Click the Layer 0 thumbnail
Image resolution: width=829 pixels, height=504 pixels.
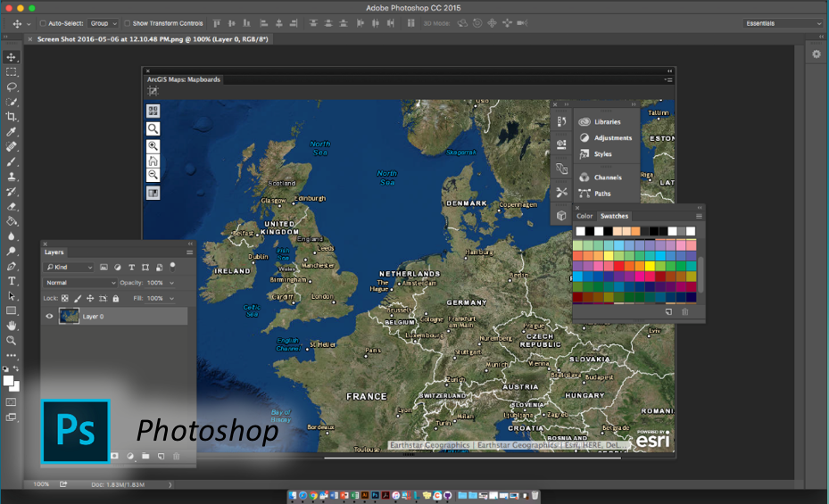click(x=69, y=316)
